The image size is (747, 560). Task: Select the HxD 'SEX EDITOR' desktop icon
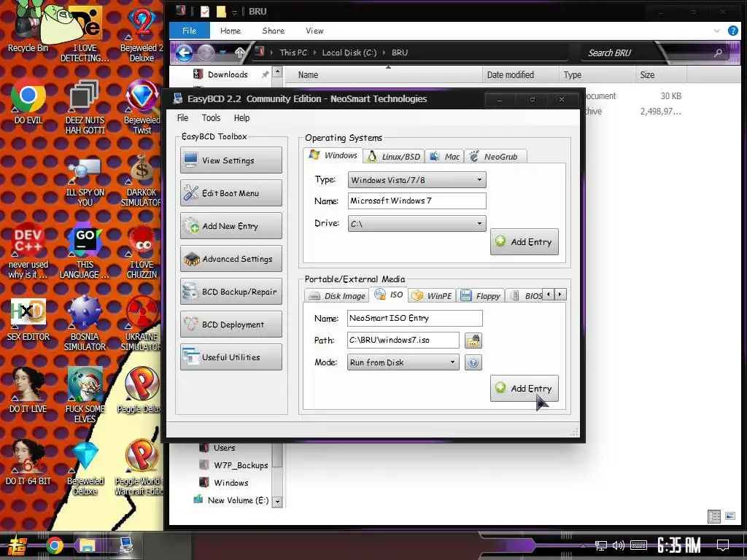[x=28, y=319]
